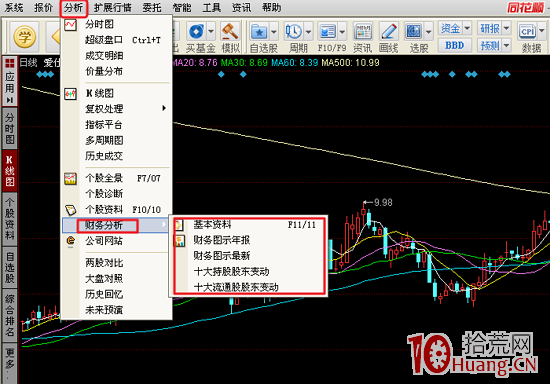Click the 个股全景 chart icon
The height and width of the screenshot is (384, 550).
[71, 178]
